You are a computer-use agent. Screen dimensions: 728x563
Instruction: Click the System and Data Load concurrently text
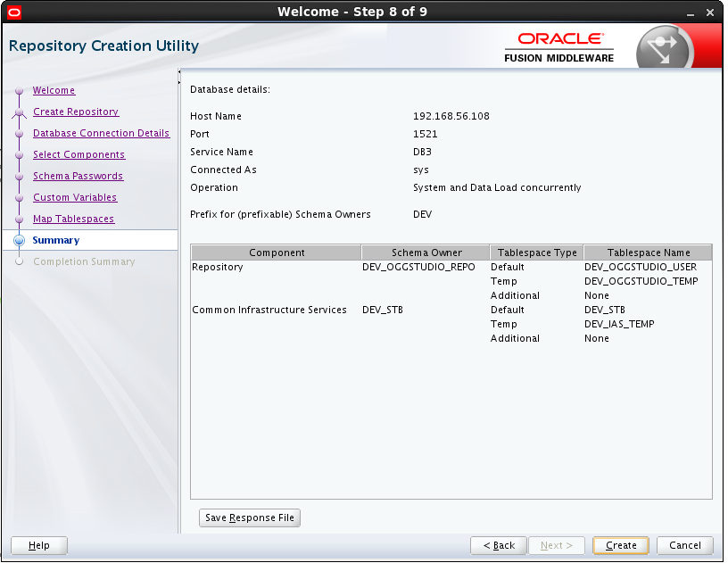point(497,187)
